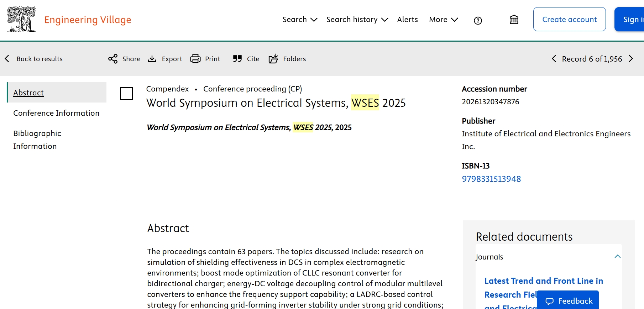Open the ISBN-13 9798331513948 link
Screen dimensions: 644x309
tap(491, 179)
